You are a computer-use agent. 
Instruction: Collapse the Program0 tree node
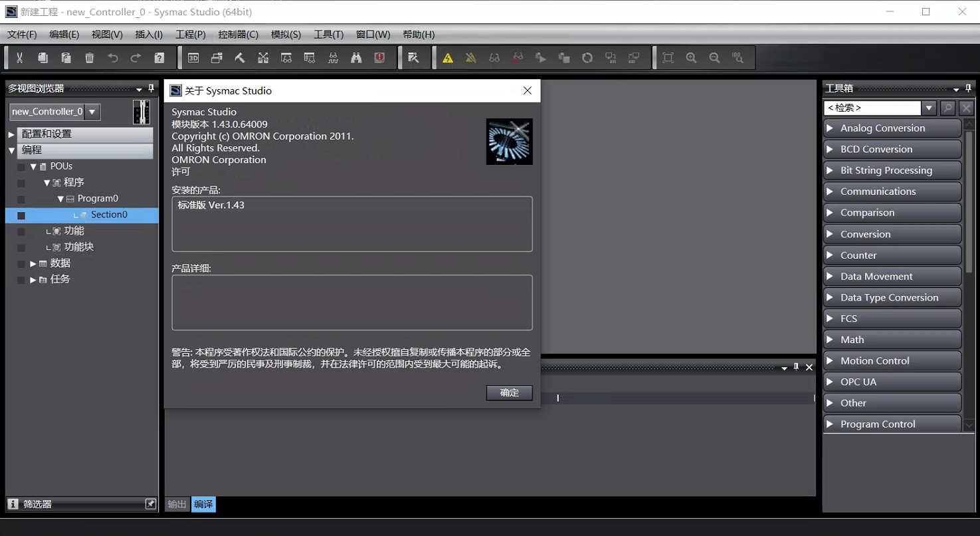[x=60, y=199]
